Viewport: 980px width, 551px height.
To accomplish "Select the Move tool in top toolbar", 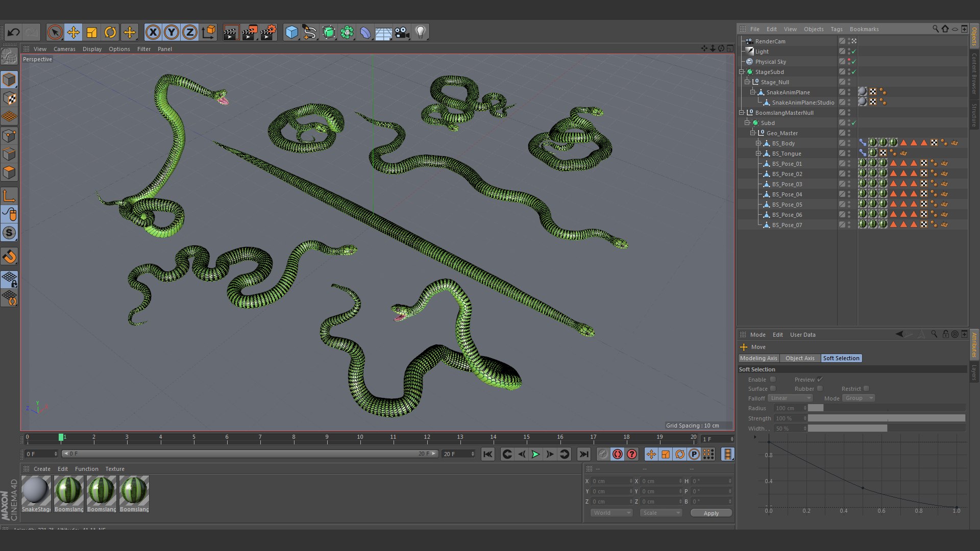I will (73, 33).
